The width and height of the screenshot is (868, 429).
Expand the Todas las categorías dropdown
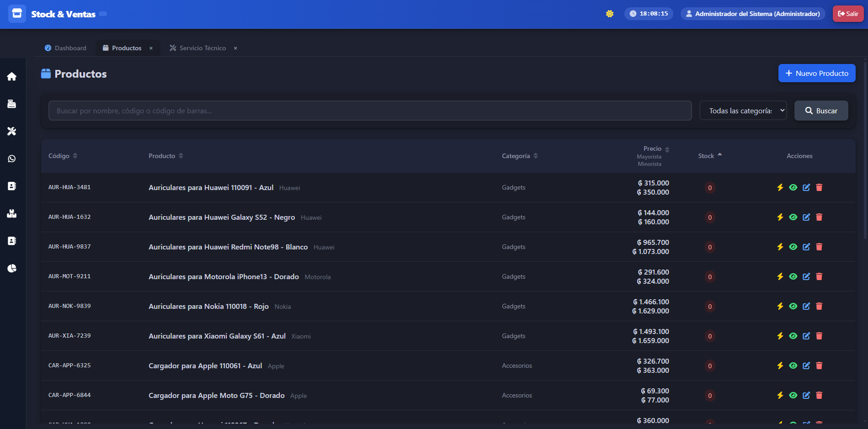click(743, 111)
